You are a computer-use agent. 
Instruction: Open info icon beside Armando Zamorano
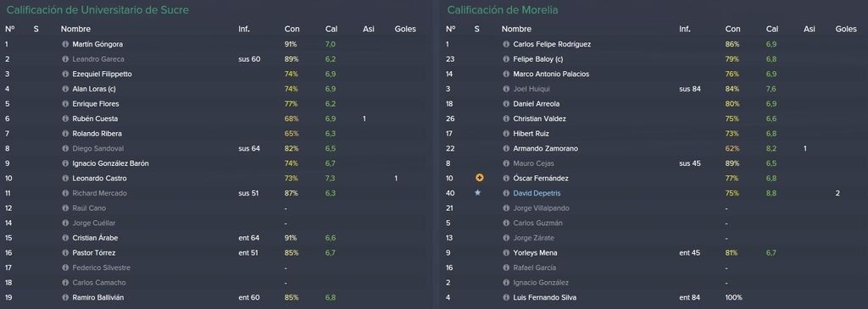506,149
